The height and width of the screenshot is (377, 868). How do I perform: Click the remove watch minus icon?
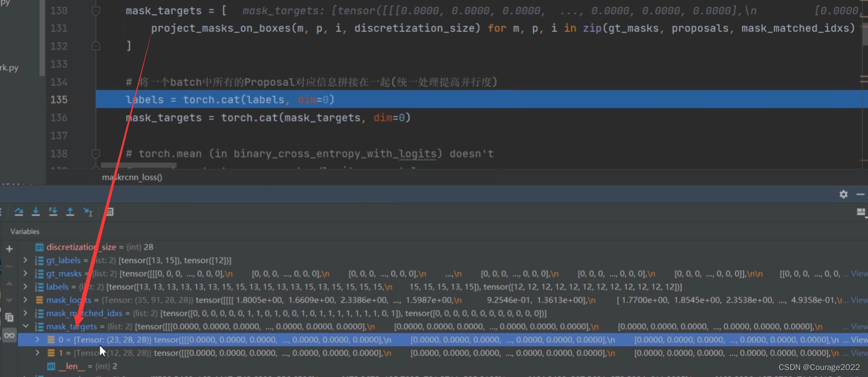9,266
